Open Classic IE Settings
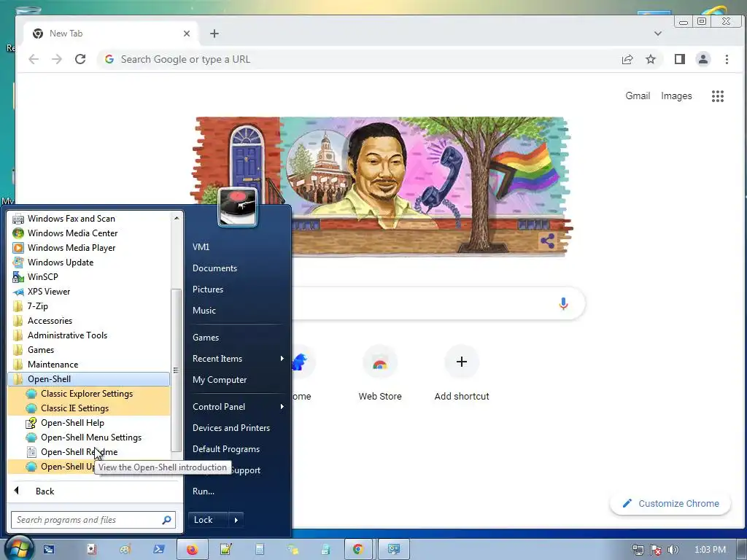Image resolution: width=747 pixels, height=560 pixels. coord(89,408)
